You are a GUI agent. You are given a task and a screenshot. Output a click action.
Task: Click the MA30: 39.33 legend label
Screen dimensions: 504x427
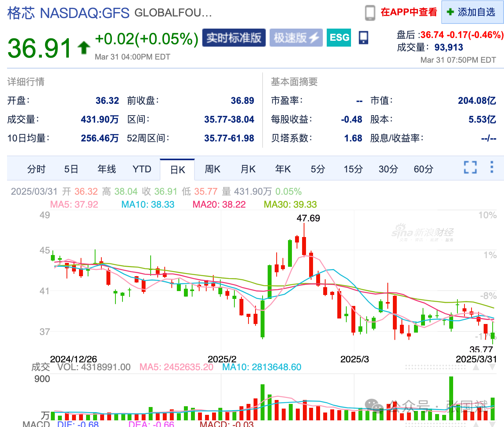point(290,204)
